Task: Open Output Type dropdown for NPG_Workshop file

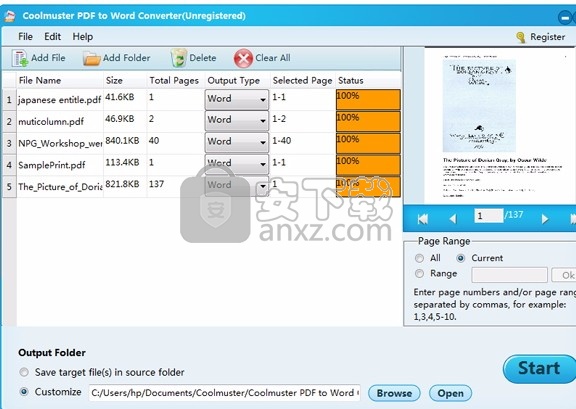Action: click(237, 142)
